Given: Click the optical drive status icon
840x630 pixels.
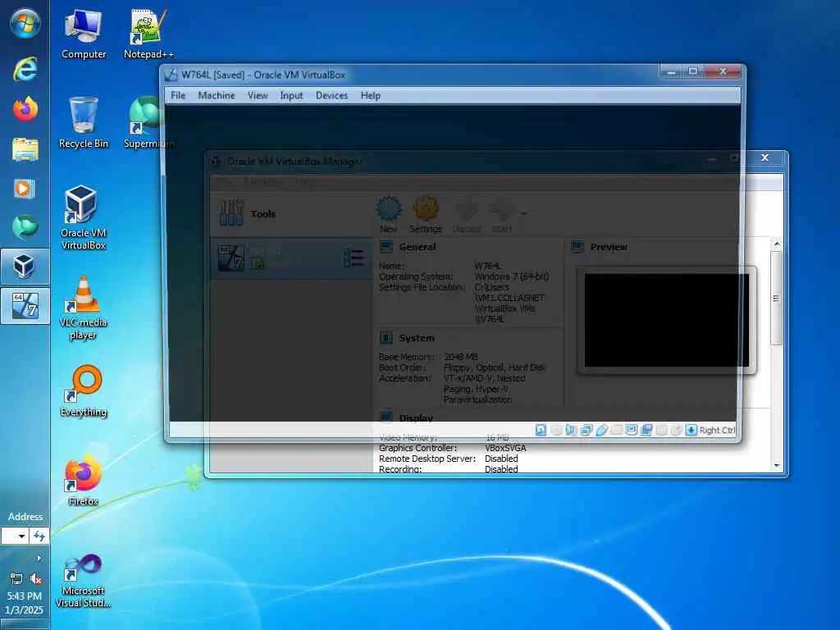Looking at the screenshot, I should (557, 430).
